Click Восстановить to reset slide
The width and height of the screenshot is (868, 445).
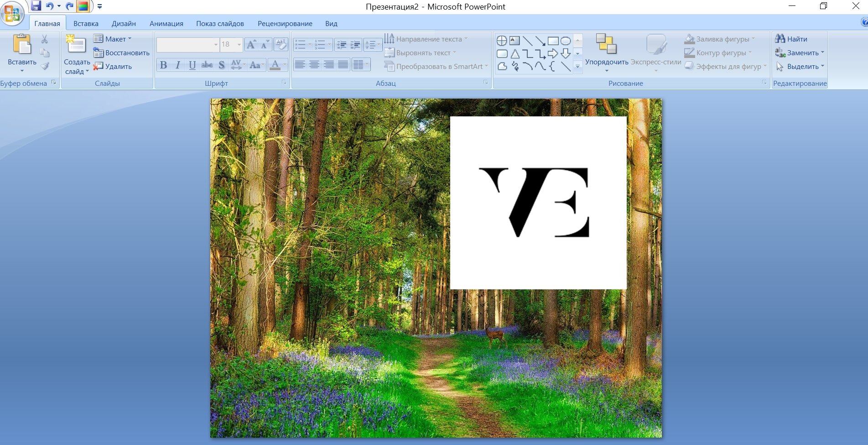121,52
